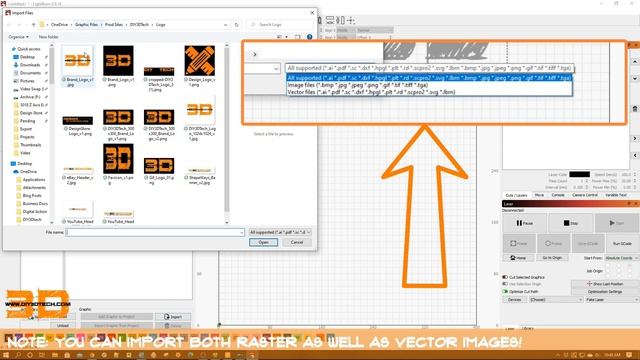Viewport: 640px width, 360px height.
Task: Click the black Layer Color swatch
Action: pyautogui.click(x=580, y=174)
